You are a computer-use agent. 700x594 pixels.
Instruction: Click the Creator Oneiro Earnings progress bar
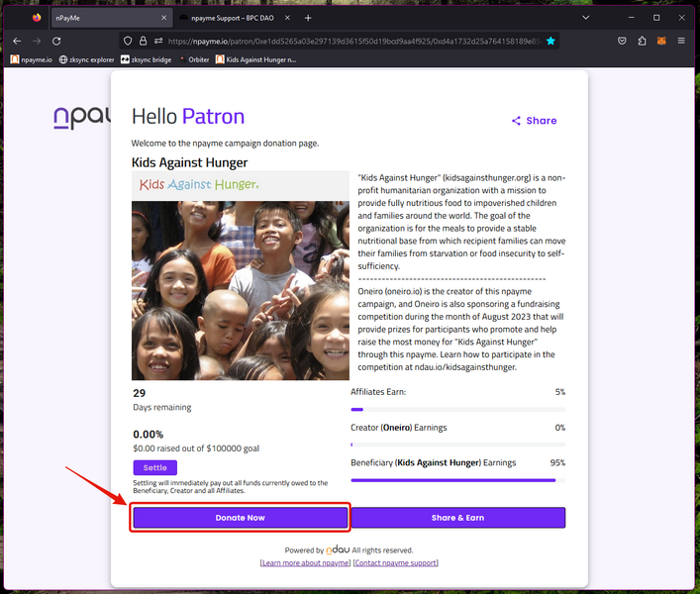[x=458, y=445]
